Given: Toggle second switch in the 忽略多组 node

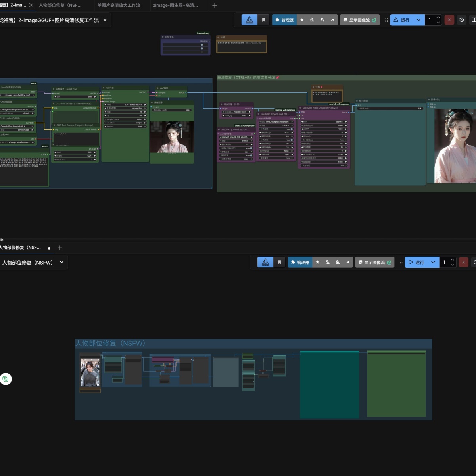Looking at the screenshot, I should tap(202, 48).
